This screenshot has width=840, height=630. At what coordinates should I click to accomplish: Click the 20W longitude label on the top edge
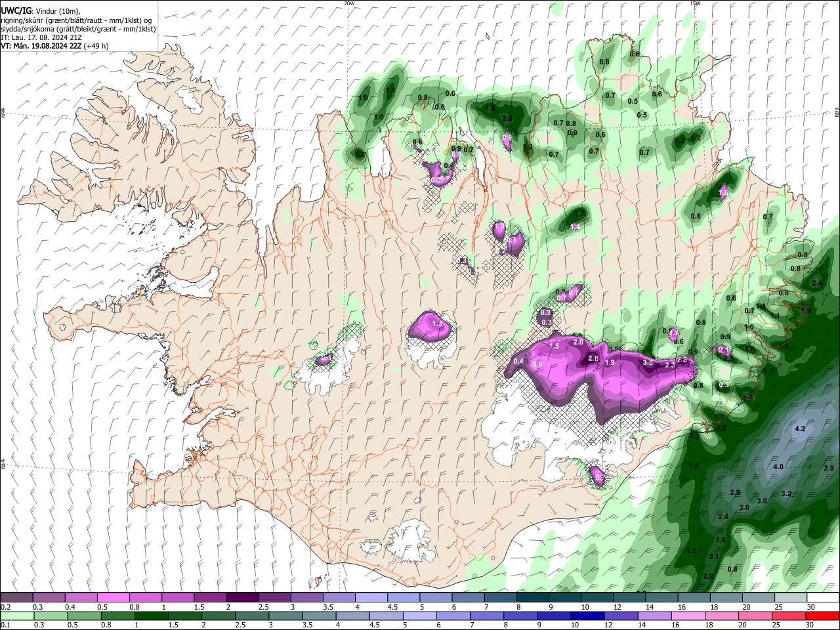coord(349,3)
